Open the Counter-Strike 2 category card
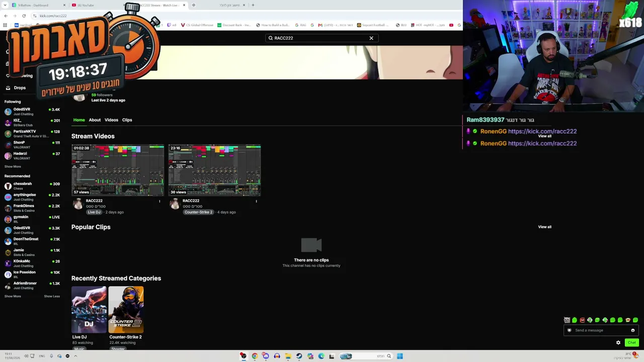The height and width of the screenshot is (362, 644). point(126,310)
